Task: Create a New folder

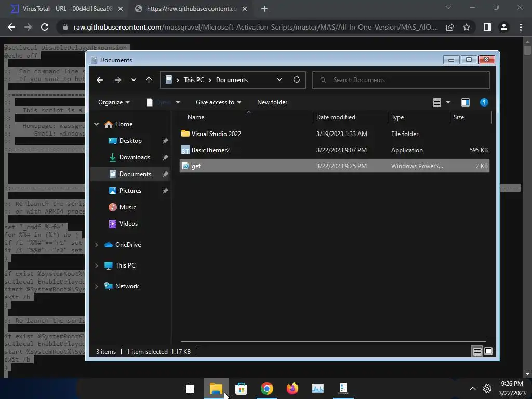Action: pyautogui.click(x=272, y=102)
